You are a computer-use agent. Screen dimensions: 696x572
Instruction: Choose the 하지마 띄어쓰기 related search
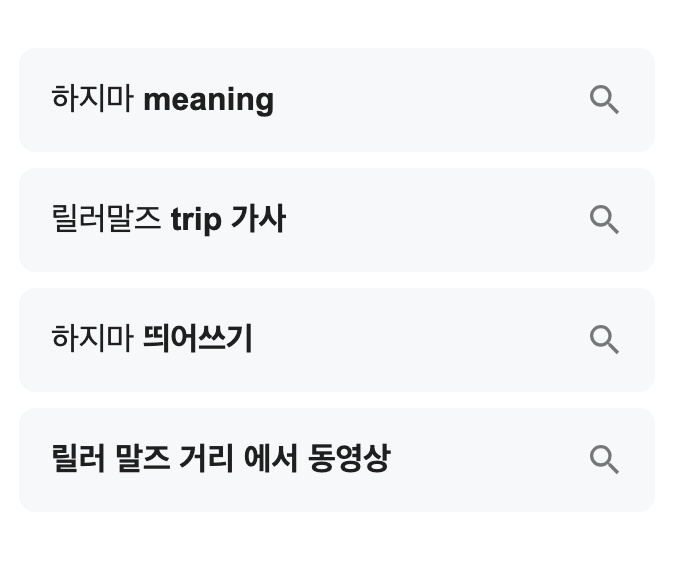click(x=337, y=340)
